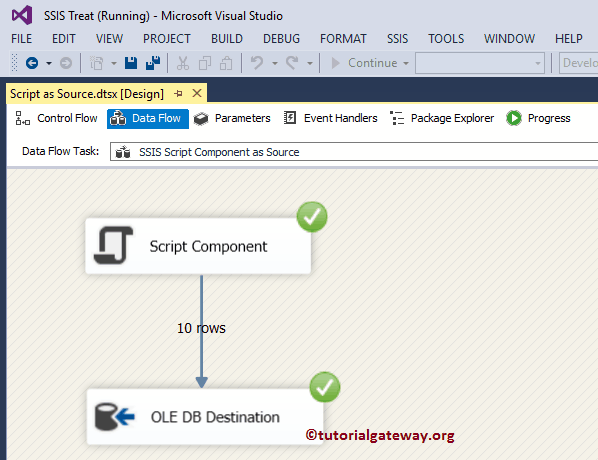Viewport: 598px width, 460px height.
Task: Open the PROJECT menu
Action: click(x=167, y=39)
